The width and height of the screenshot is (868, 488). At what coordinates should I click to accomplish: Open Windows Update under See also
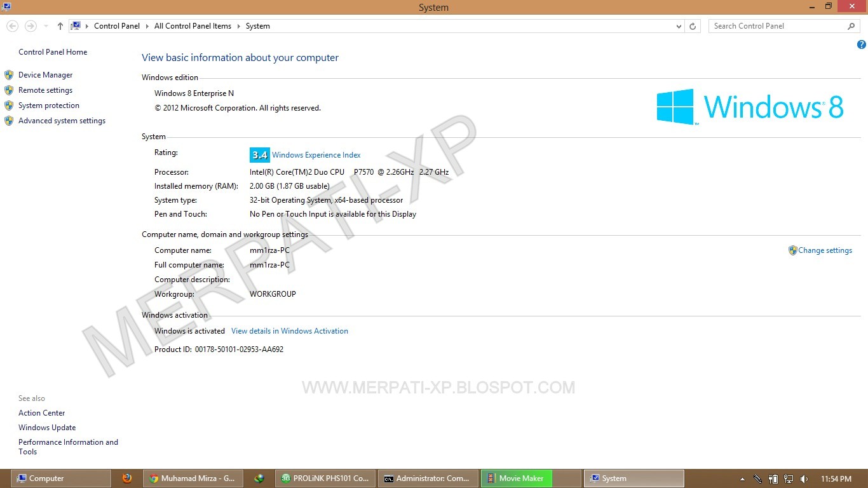coord(47,428)
